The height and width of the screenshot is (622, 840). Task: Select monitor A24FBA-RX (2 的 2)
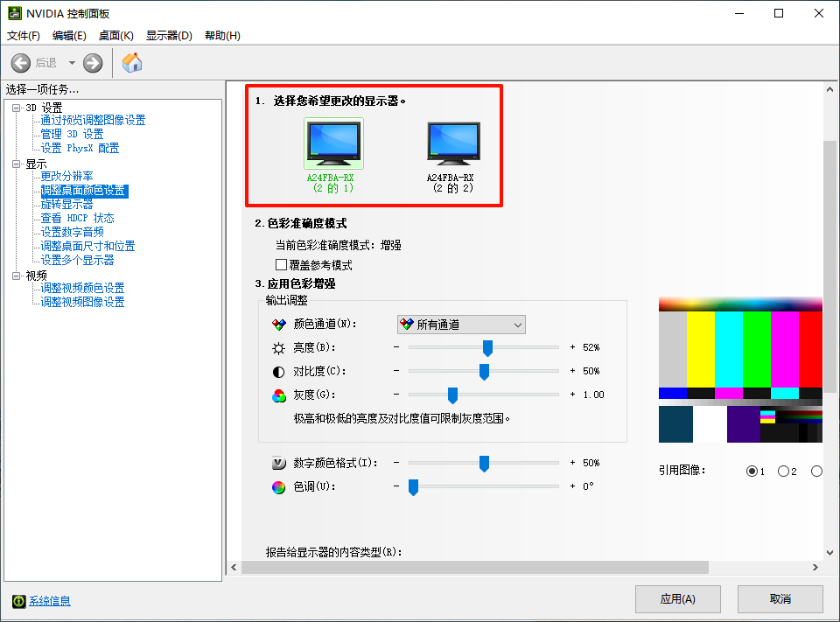point(453,143)
